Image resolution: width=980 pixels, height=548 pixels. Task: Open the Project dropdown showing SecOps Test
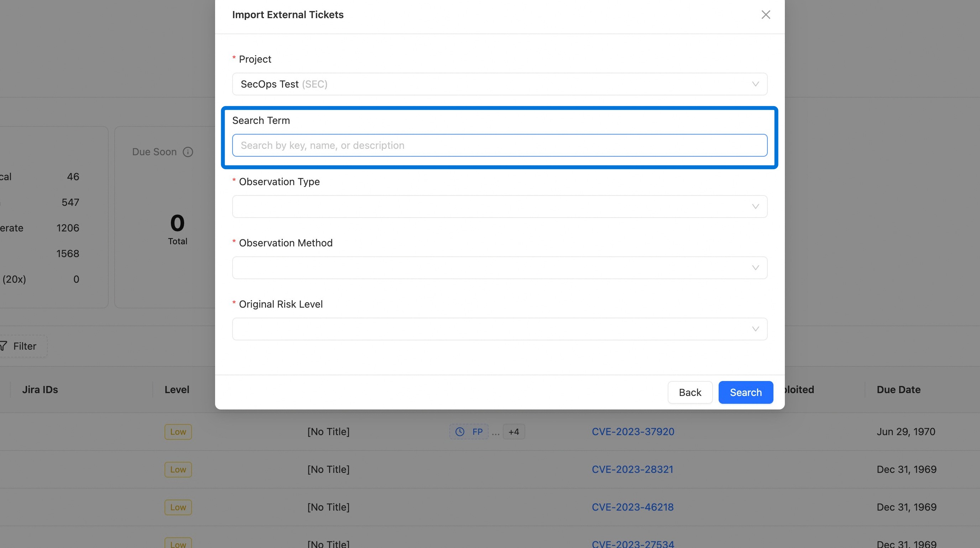tap(500, 84)
